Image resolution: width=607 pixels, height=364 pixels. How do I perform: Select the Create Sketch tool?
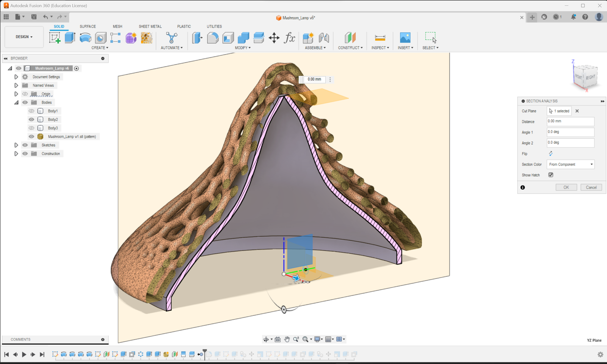pyautogui.click(x=55, y=38)
